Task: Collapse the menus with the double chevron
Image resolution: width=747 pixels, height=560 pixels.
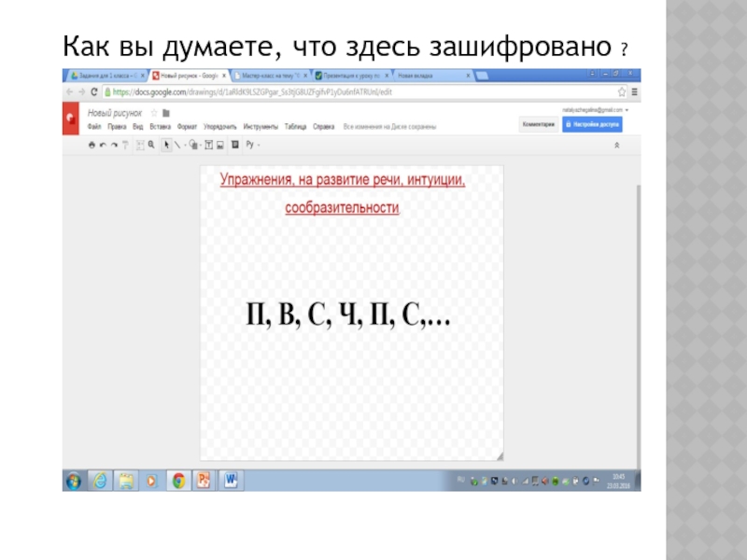Action: [616, 147]
